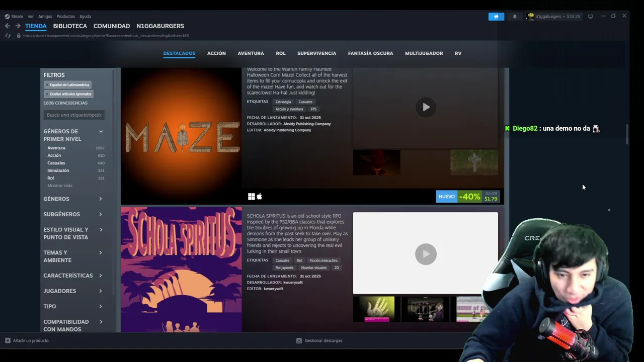
Task: Collapse Géneros de primer nivel section
Action: (x=101, y=131)
